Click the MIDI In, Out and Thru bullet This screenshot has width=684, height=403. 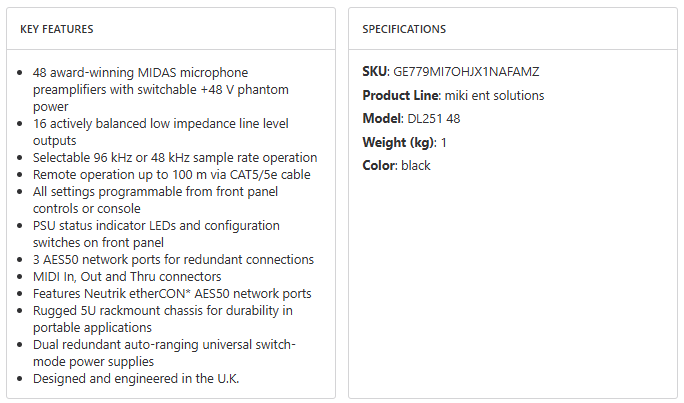[127, 276]
